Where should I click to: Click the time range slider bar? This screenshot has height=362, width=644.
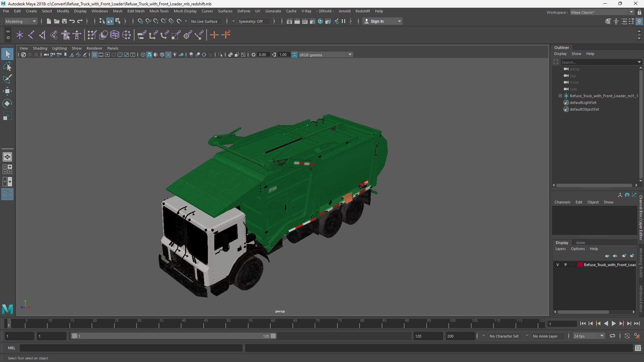click(173, 336)
